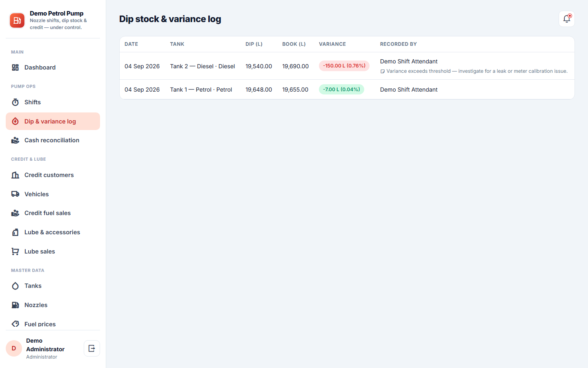Click the Demo Administrator name
The image size is (588, 368).
pos(45,345)
